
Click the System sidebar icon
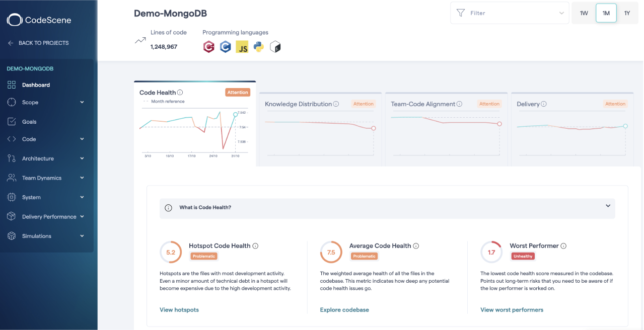pyautogui.click(x=11, y=197)
